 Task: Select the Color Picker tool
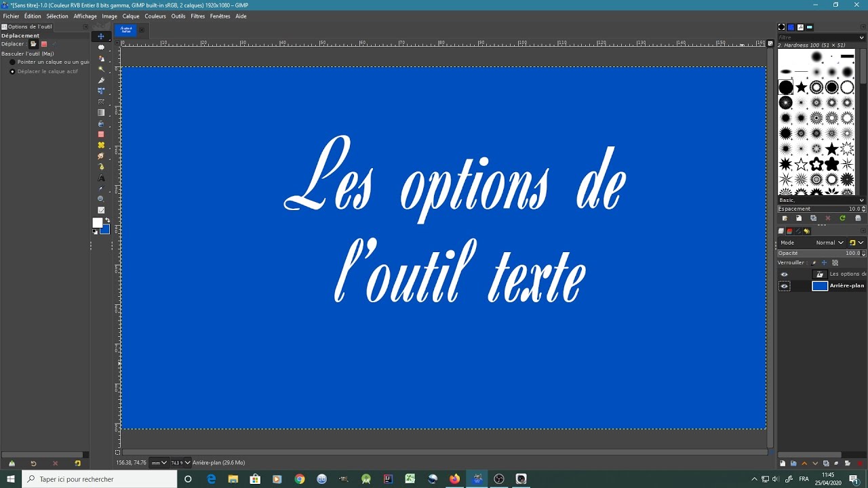pyautogui.click(x=101, y=188)
